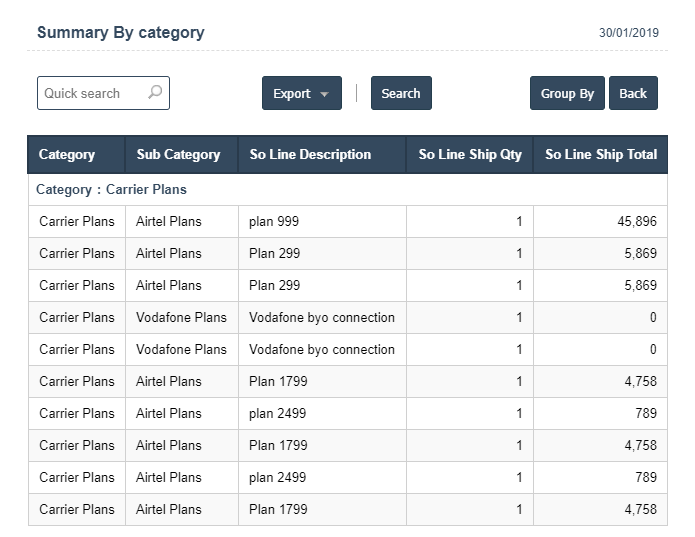Click the magnifier icon in Quick search
The height and width of the screenshot is (537, 695).
[x=155, y=92]
